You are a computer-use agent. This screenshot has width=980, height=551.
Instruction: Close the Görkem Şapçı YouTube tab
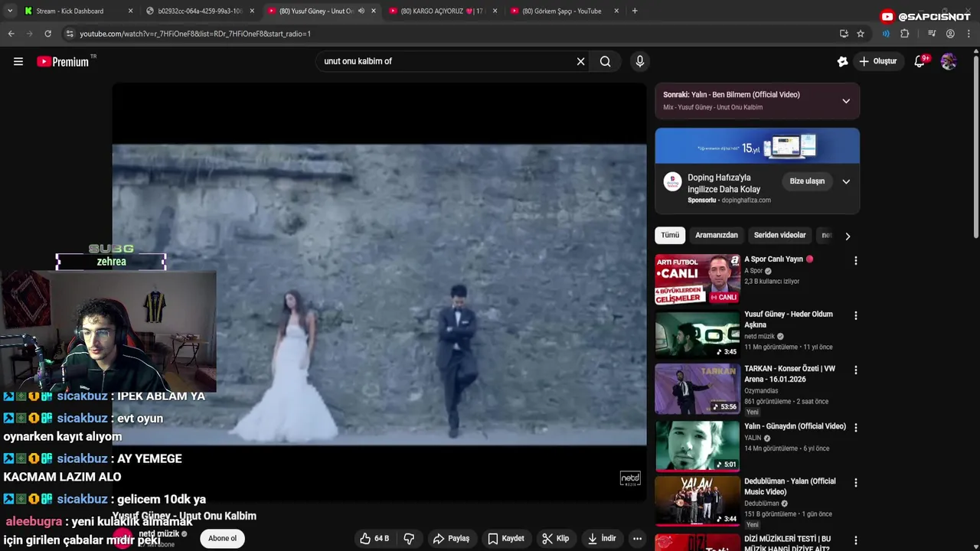tap(616, 11)
